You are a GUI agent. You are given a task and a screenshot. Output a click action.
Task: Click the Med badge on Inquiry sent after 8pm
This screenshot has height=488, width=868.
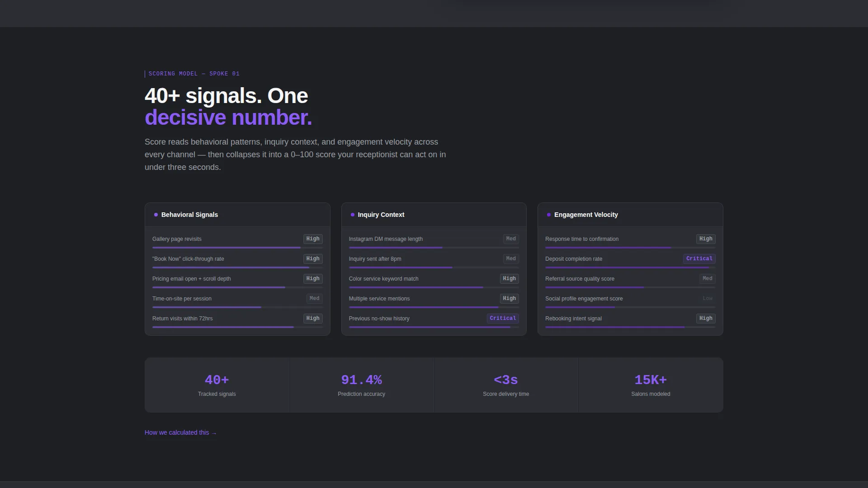[x=511, y=258]
